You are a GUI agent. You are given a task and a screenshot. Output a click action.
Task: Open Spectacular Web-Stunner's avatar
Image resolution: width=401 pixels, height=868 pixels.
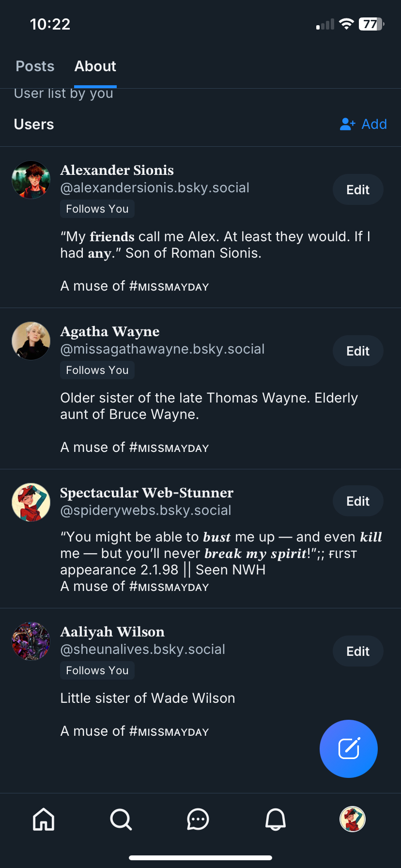pyautogui.click(x=31, y=502)
